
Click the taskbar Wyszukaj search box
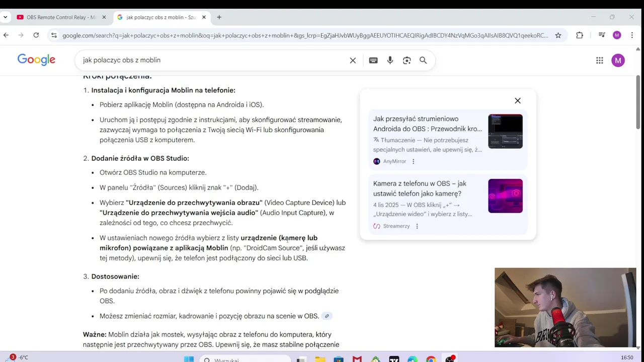244,359
